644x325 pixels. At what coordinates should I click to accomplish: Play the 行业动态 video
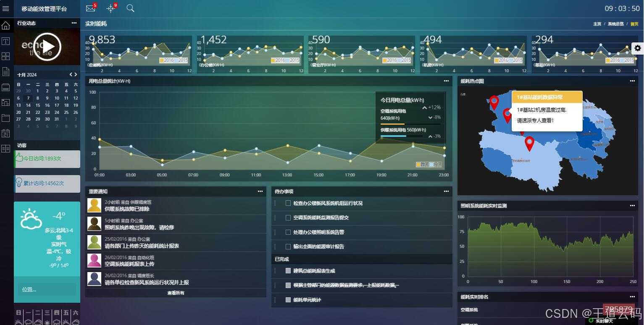tap(47, 47)
